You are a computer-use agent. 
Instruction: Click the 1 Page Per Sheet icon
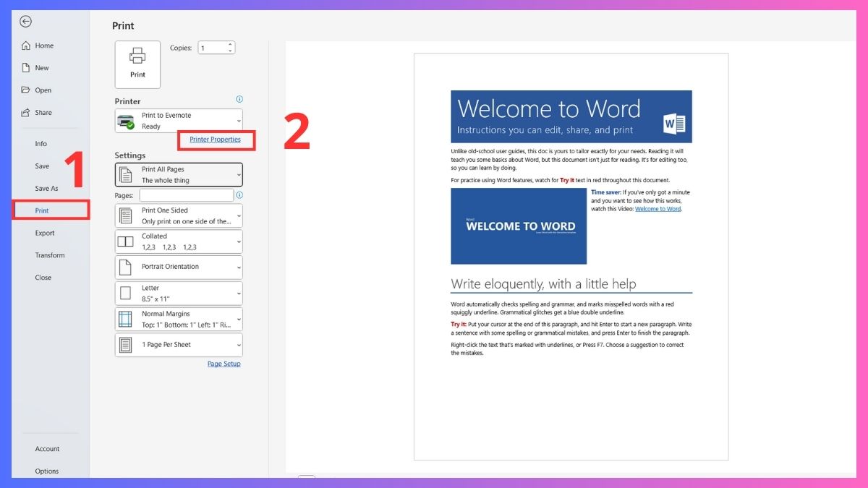pos(125,345)
